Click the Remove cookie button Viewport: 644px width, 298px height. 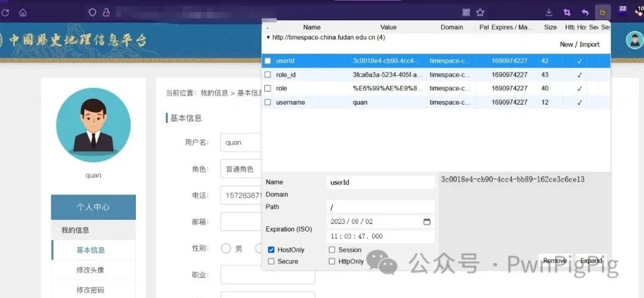[555, 260]
